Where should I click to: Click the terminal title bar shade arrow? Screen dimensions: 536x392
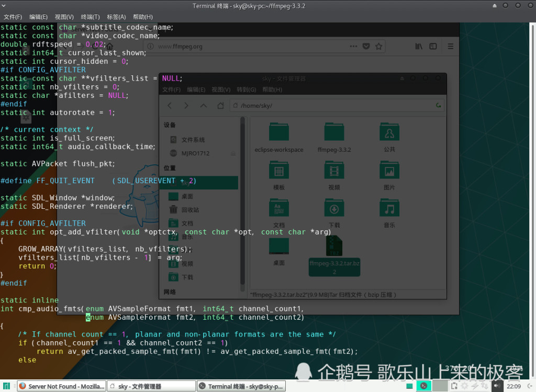494,6
